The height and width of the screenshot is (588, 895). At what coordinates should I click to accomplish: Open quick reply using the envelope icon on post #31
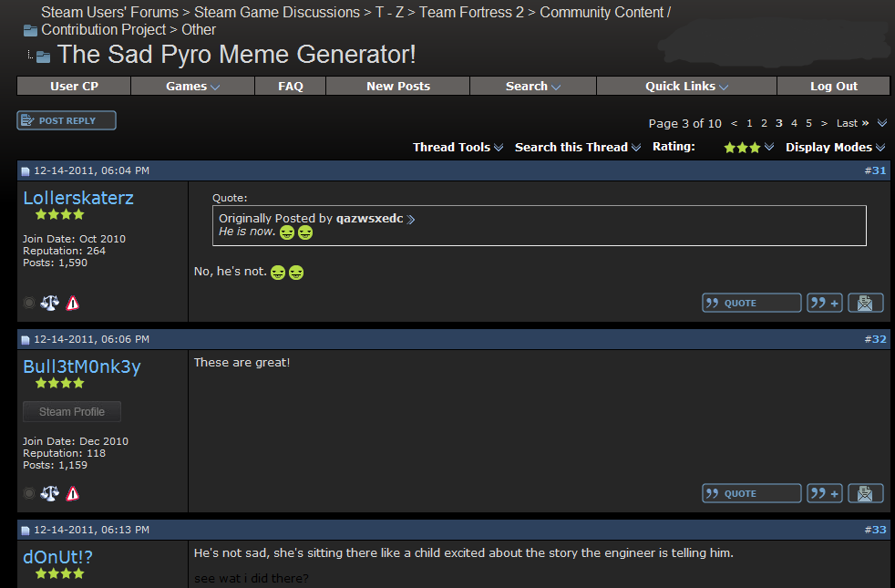tap(865, 302)
